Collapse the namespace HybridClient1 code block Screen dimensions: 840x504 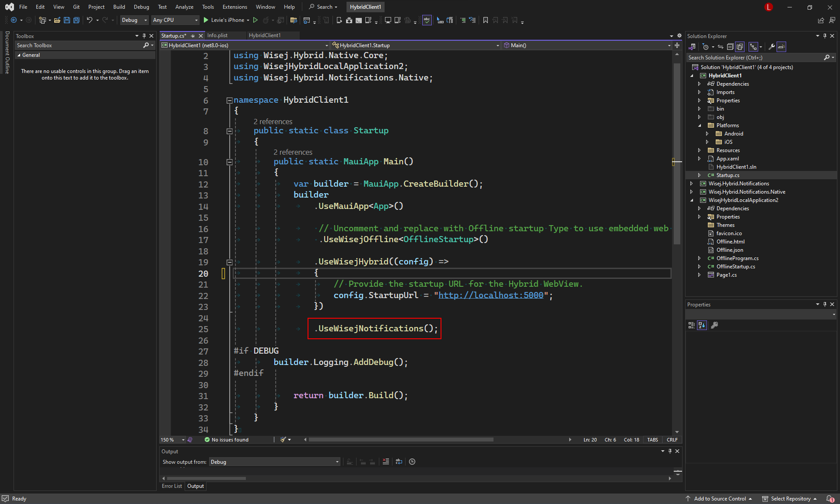[x=229, y=100]
